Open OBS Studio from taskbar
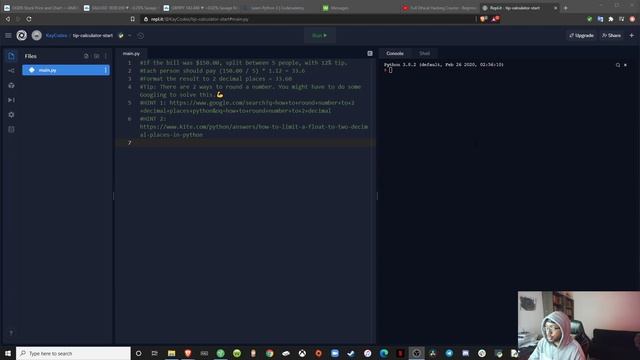This screenshot has width=640, height=360. pyautogui.click(x=416, y=353)
